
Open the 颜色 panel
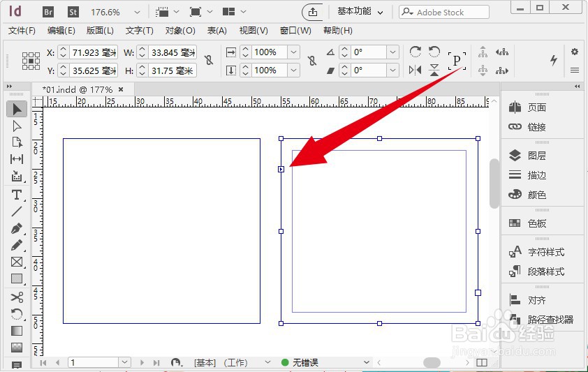(536, 195)
